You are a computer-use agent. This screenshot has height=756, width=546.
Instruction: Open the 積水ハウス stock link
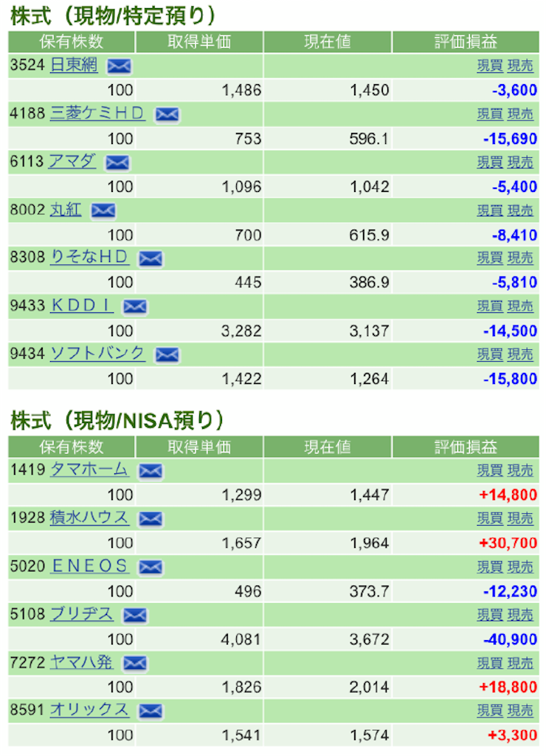[x=89, y=518]
